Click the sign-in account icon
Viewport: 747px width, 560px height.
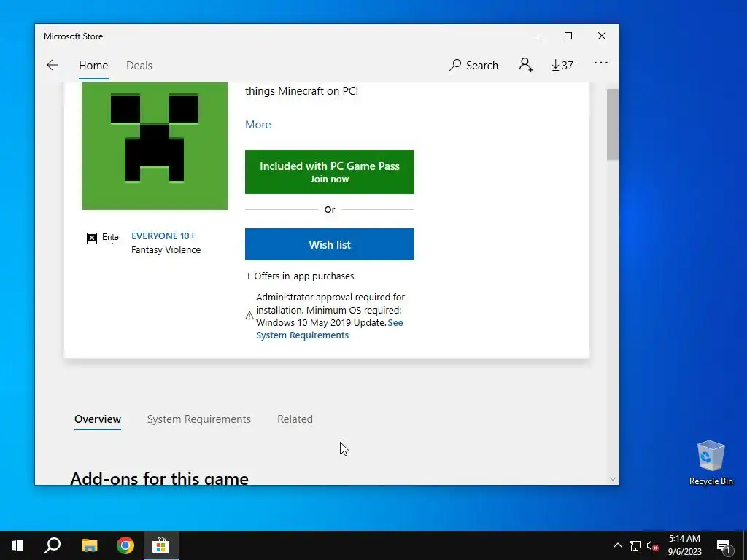[526, 65]
